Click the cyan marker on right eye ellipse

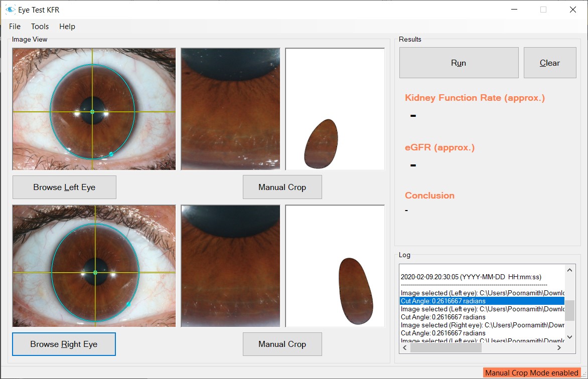click(x=128, y=304)
